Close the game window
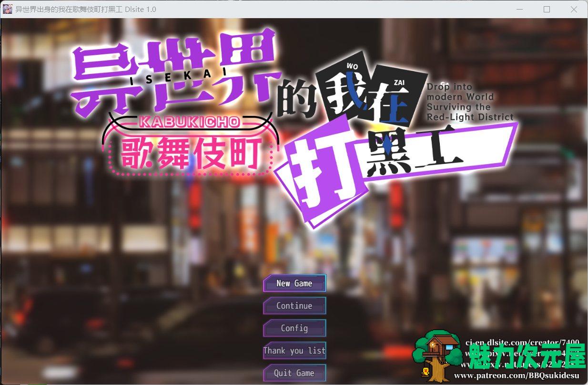Image resolution: width=588 pixels, height=385 pixels. 574,9
